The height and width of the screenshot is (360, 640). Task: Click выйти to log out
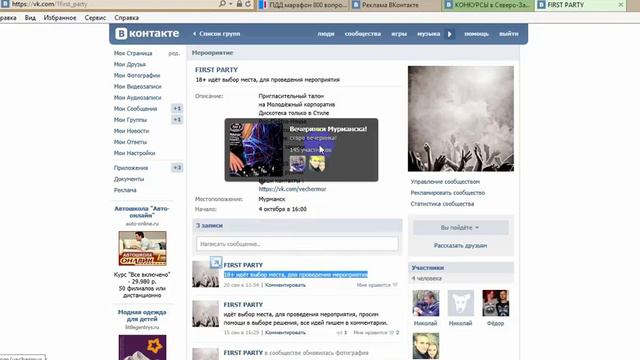click(509, 34)
